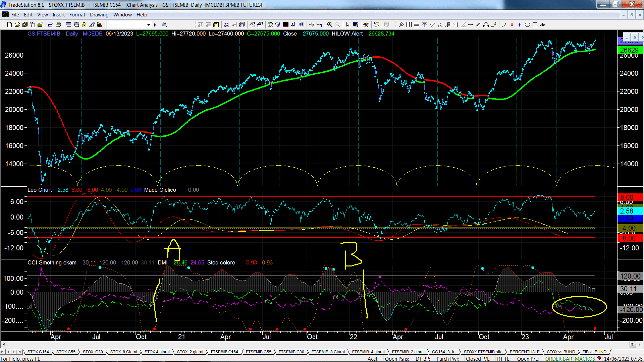The width and height of the screenshot is (644, 362).
Task: Click the CCI Smothing ekam label
Action: point(52,263)
